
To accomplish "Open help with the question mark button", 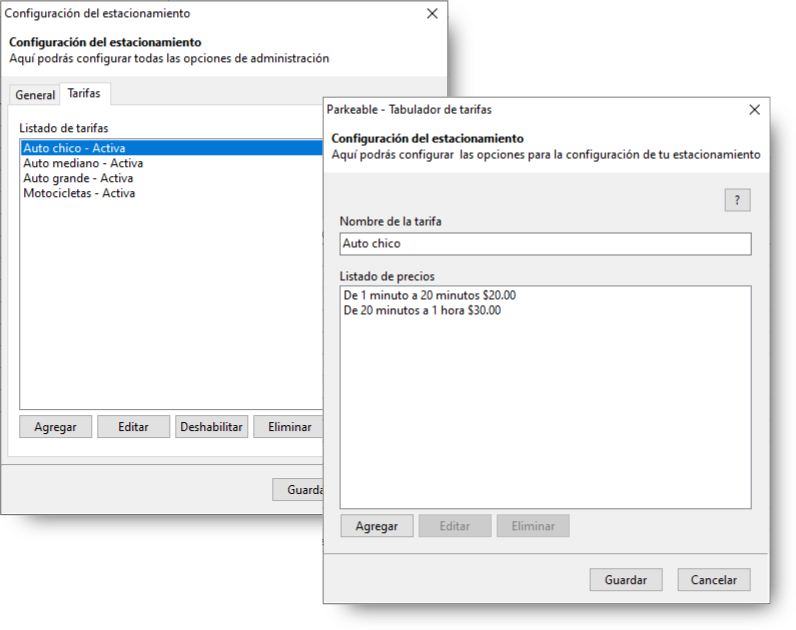I will [x=737, y=200].
